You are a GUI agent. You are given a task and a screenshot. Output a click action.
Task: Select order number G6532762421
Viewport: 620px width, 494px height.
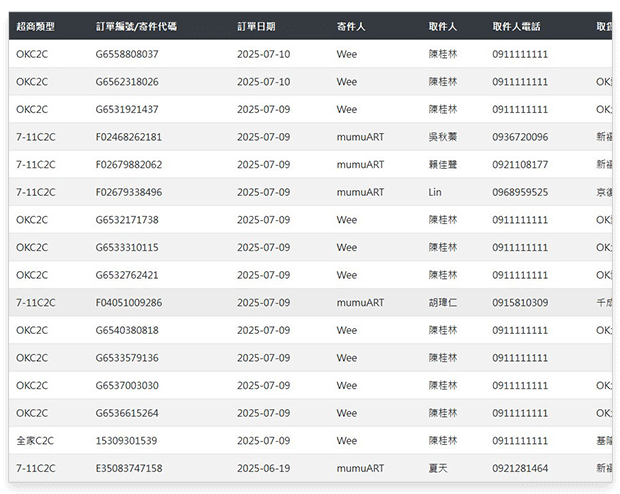tap(127, 275)
